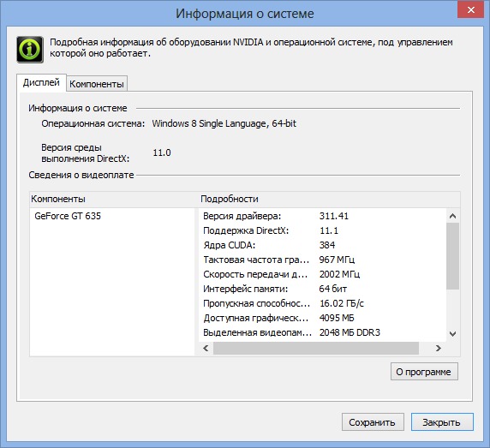The width and height of the screenshot is (490, 448).
Task: Switch to the Компоненты tab
Action: (x=97, y=84)
